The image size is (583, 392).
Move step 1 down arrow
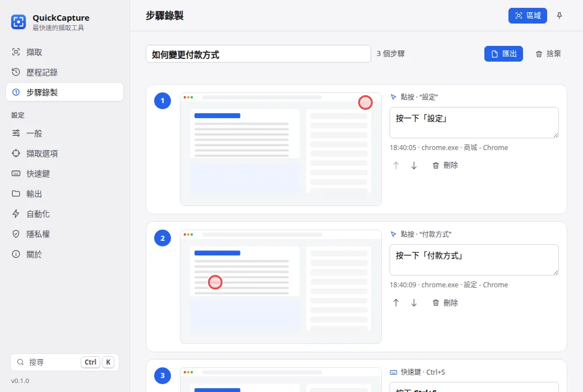pyautogui.click(x=414, y=165)
